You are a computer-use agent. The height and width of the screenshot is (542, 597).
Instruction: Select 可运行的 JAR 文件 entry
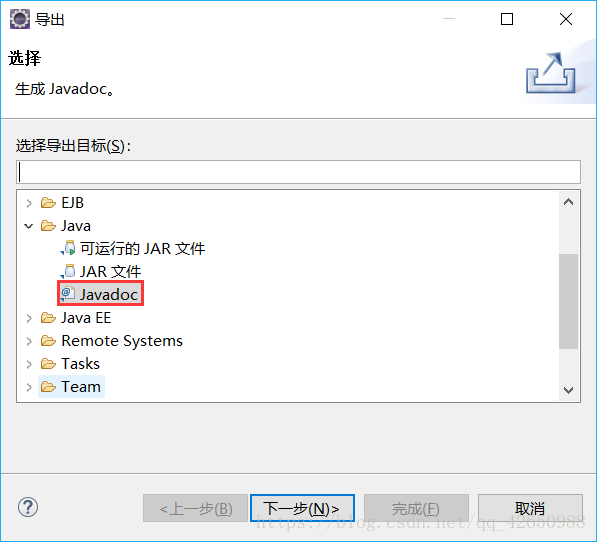[143, 249]
